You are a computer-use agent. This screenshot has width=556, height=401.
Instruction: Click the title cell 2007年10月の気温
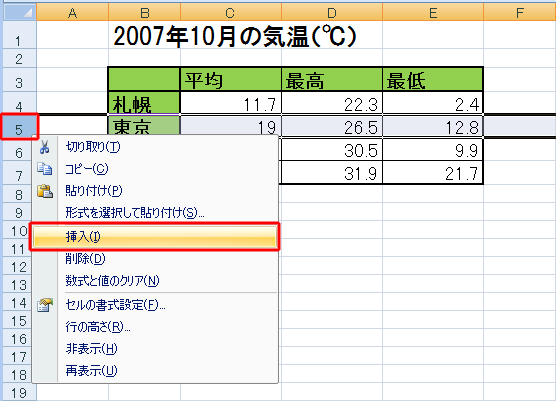pyautogui.click(x=234, y=37)
